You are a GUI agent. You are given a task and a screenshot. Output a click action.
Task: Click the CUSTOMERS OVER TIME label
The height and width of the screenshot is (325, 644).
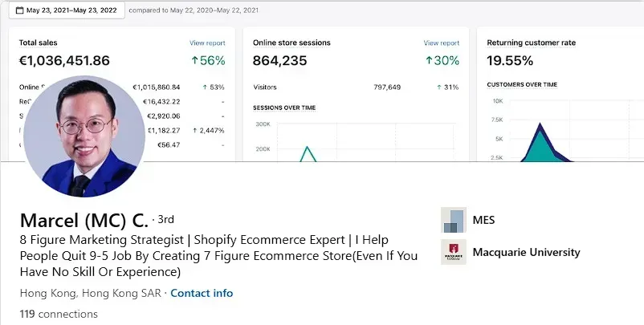(522, 84)
